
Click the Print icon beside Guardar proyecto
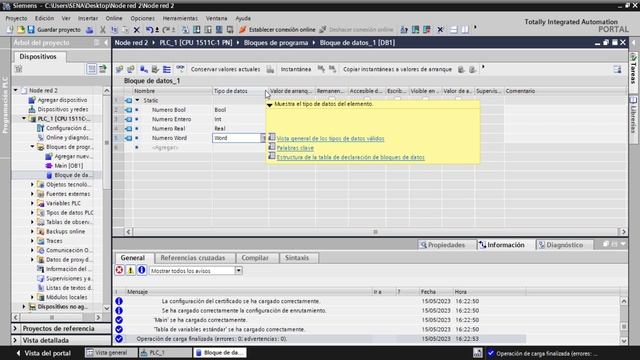89,30
